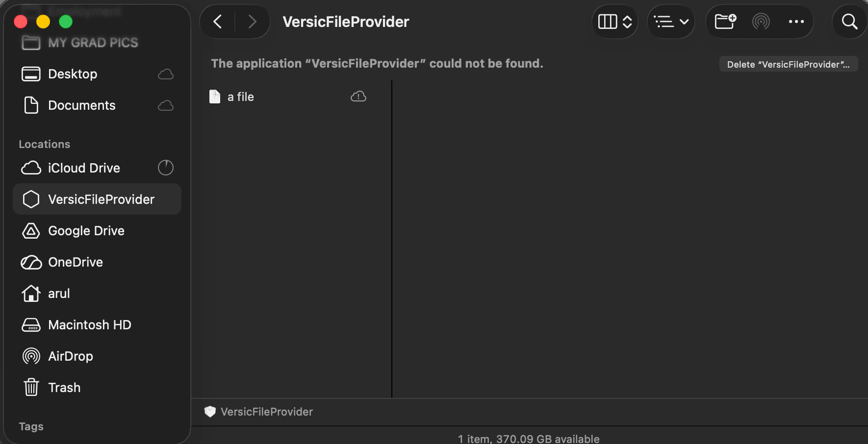Image resolution: width=868 pixels, height=444 pixels.
Task: Open OneDrive from the sidebar
Action: pos(75,262)
